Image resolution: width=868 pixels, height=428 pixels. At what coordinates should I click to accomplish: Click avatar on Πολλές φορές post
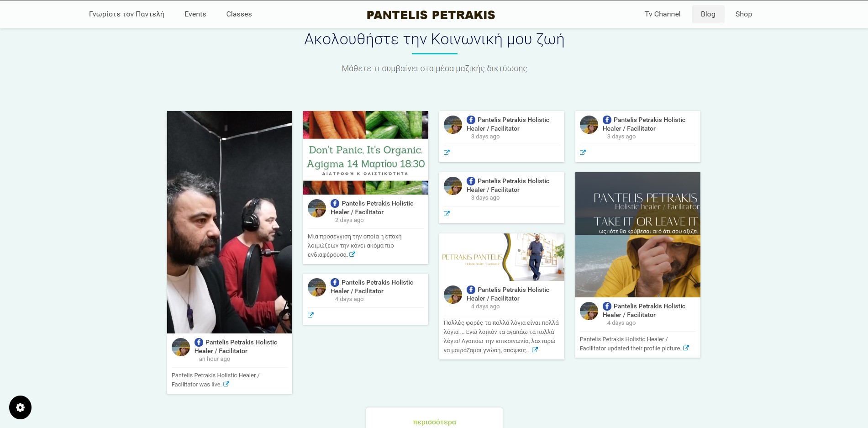[x=453, y=295]
